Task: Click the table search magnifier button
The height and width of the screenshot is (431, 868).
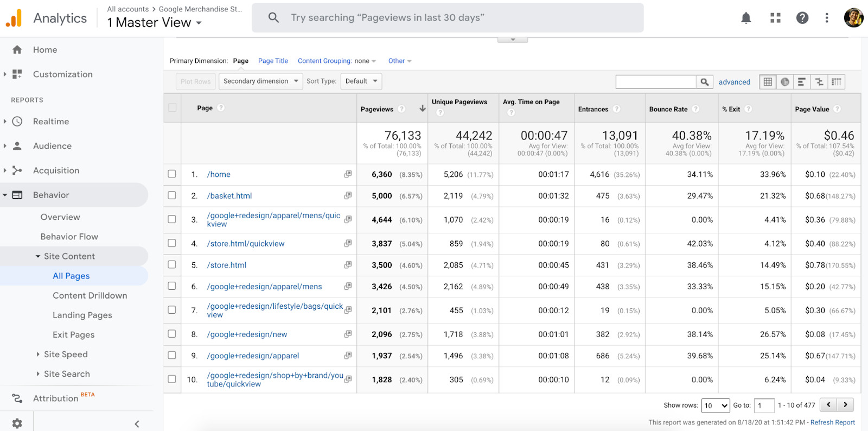Action: pos(704,82)
